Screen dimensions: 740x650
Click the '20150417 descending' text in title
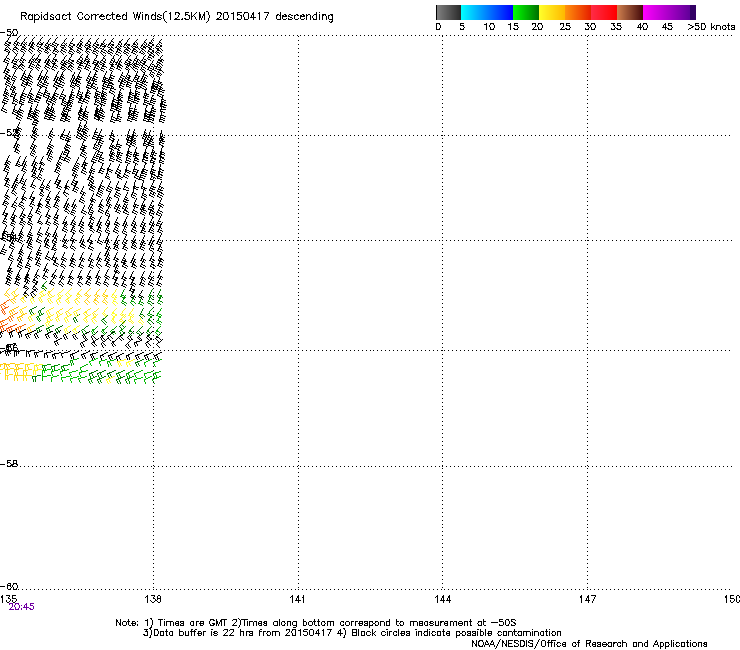275,17
